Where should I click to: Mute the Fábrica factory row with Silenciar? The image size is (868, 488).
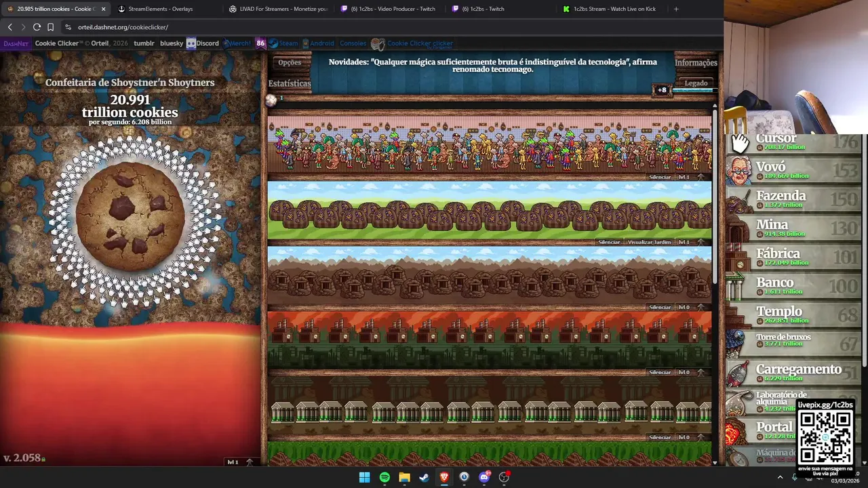pyautogui.click(x=660, y=372)
